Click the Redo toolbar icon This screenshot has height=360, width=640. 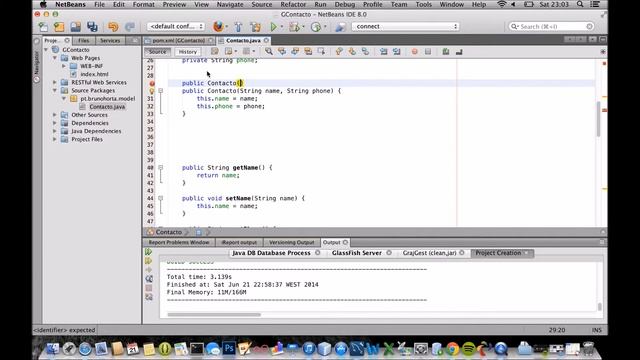point(130,27)
